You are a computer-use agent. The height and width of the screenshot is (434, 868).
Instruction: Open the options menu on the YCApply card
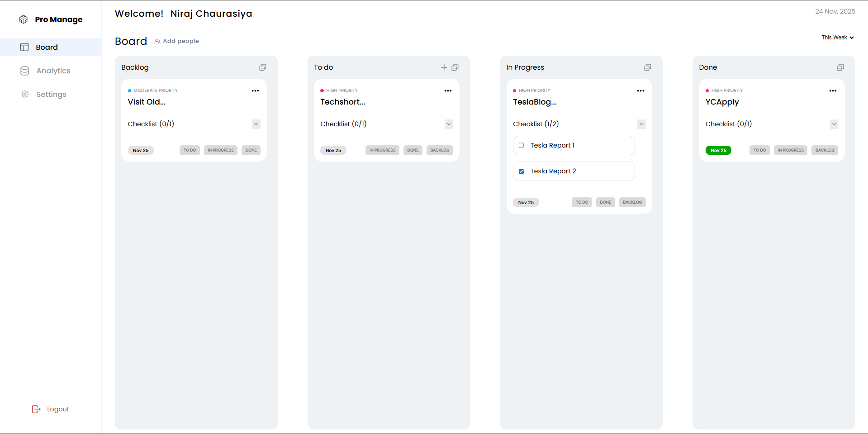[x=833, y=91]
